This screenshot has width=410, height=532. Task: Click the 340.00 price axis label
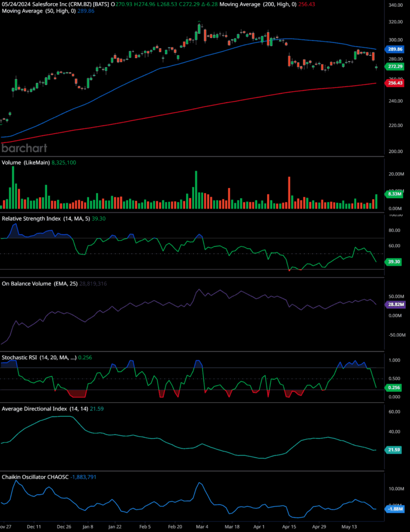396,5
